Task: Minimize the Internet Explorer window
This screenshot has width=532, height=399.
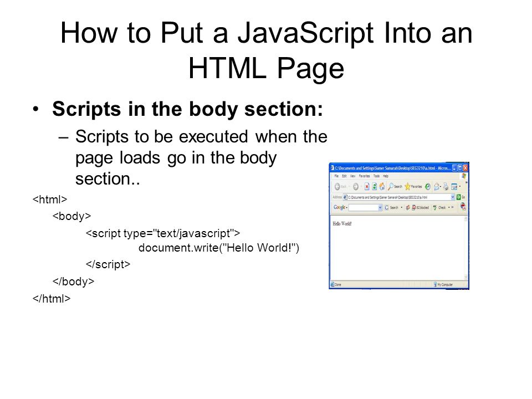Action: pos(454,168)
